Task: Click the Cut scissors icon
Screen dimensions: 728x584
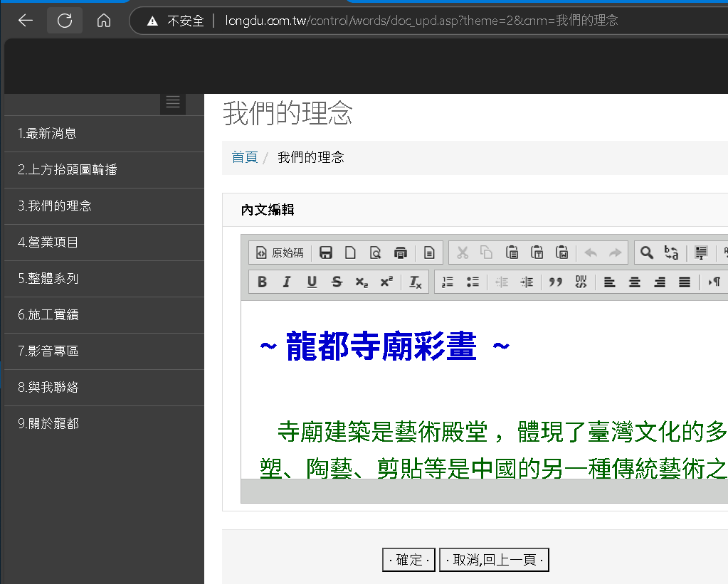Action: 463,253
